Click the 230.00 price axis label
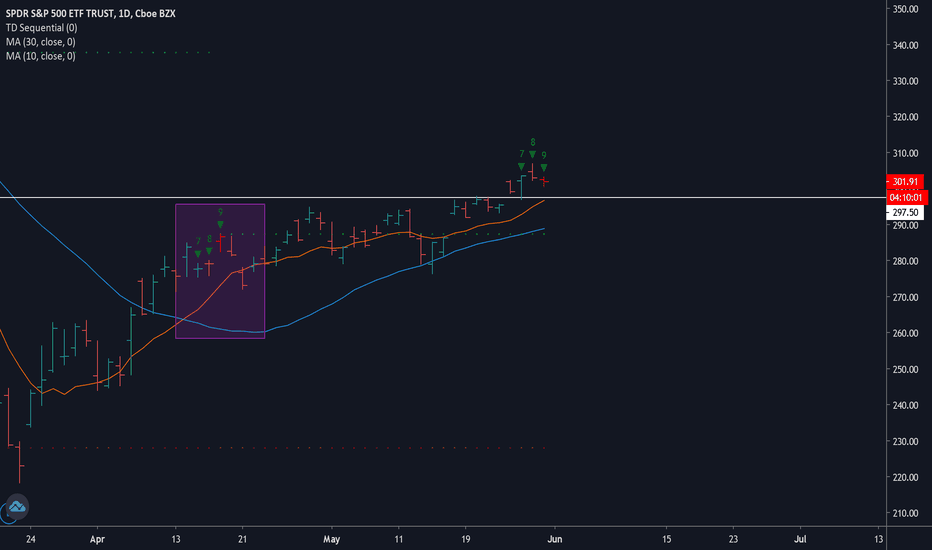The width and height of the screenshot is (932, 550). 905,441
